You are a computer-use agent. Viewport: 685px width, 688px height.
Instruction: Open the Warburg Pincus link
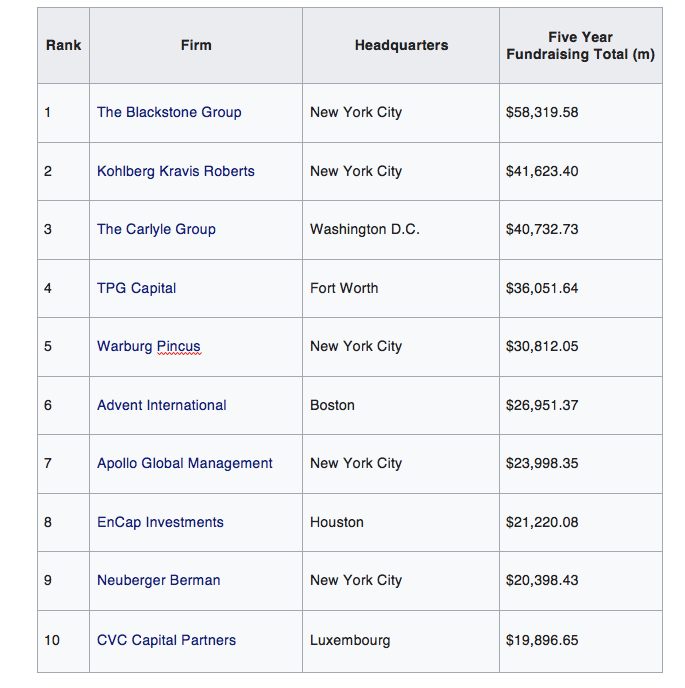pos(148,346)
